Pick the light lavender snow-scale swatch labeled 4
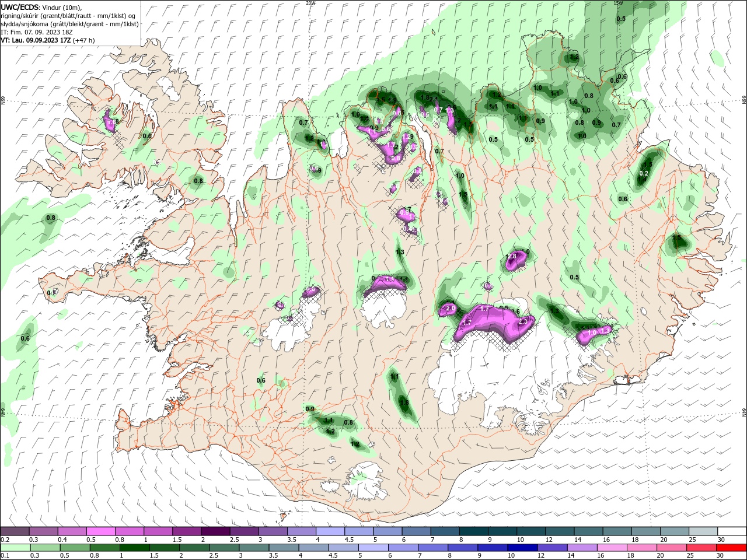This screenshot has height=560, width=747. click(330, 531)
